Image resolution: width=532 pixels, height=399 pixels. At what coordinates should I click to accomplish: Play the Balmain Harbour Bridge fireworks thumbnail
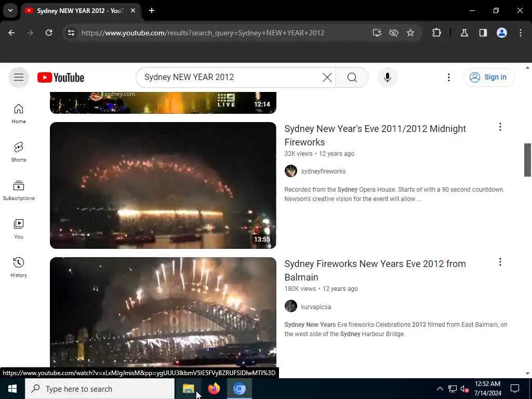click(x=163, y=312)
